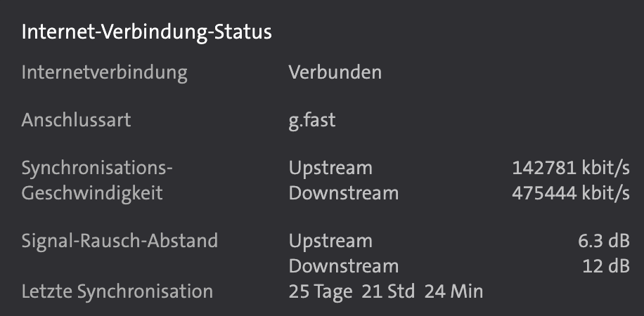Select the Geschwindigkeit label text
644x316 pixels.
point(92,193)
